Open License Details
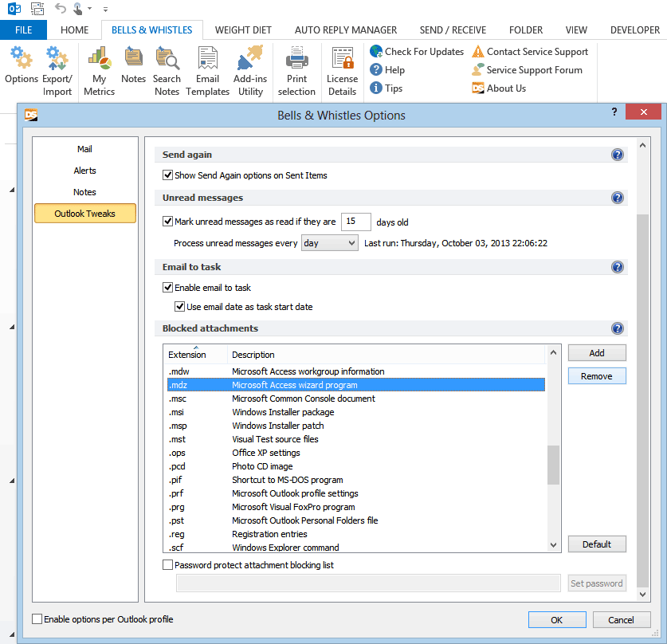The height and width of the screenshot is (644, 667). coord(342,72)
